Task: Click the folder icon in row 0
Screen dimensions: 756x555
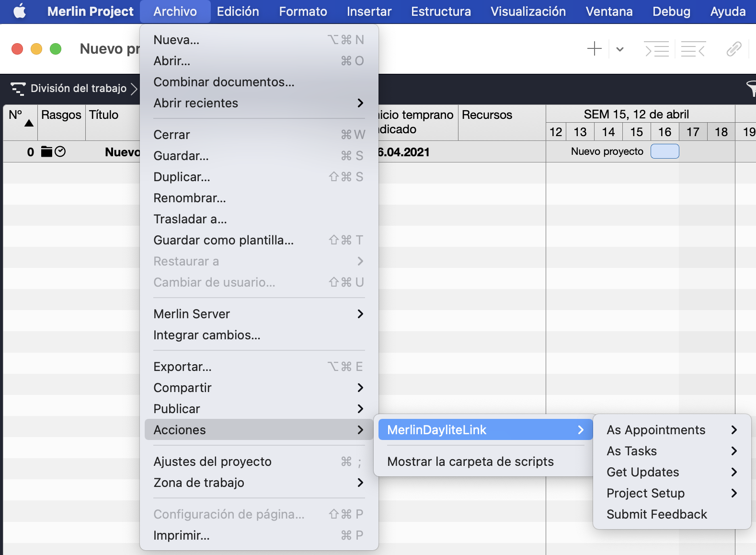Action: coord(46,152)
